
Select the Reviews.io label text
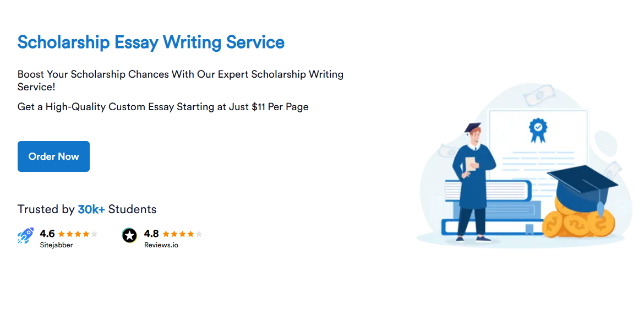(161, 245)
